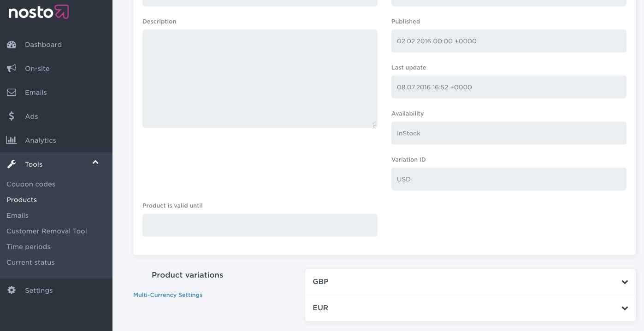Click the Dashboard gauge icon
The width and height of the screenshot is (644, 331).
pyautogui.click(x=12, y=45)
